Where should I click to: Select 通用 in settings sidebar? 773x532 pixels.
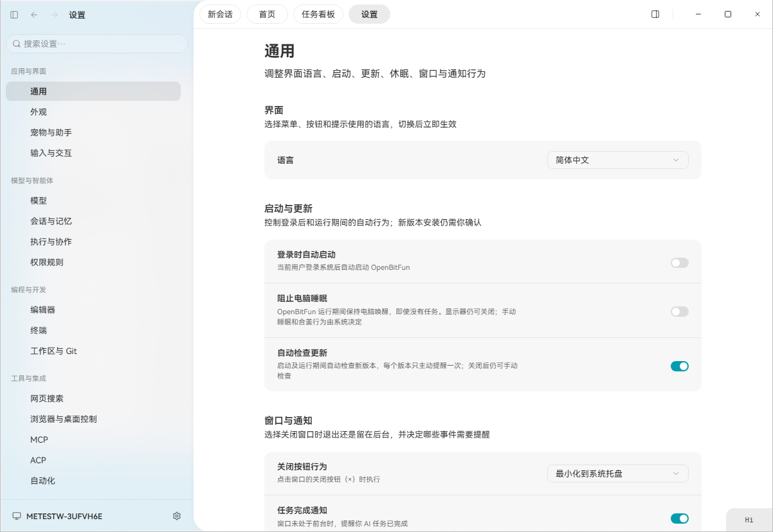pos(93,91)
